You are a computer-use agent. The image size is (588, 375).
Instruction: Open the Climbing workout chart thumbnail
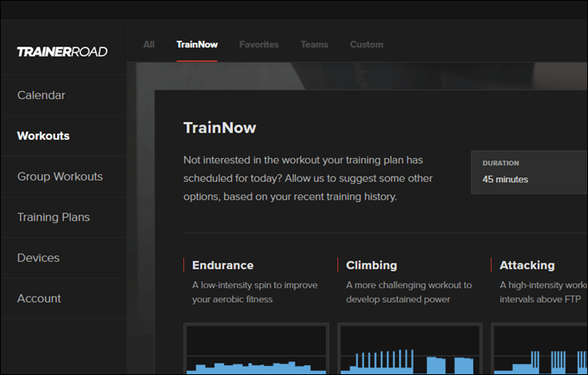point(410,348)
